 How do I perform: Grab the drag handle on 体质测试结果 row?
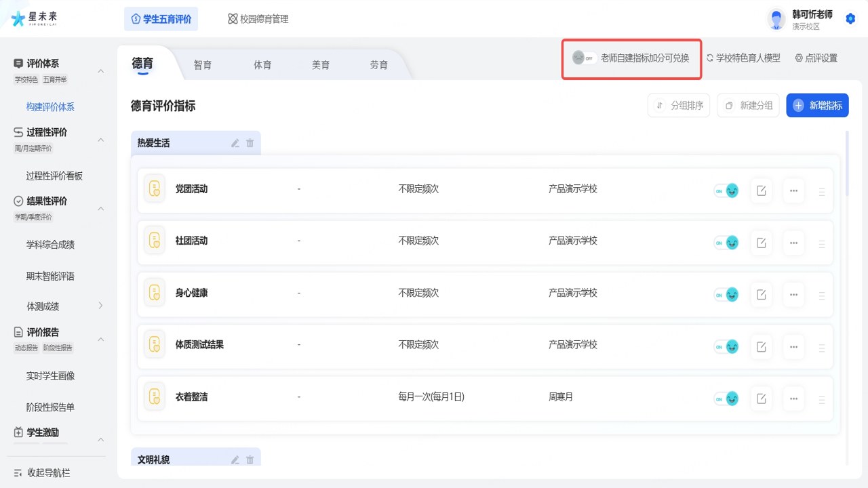pos(822,347)
